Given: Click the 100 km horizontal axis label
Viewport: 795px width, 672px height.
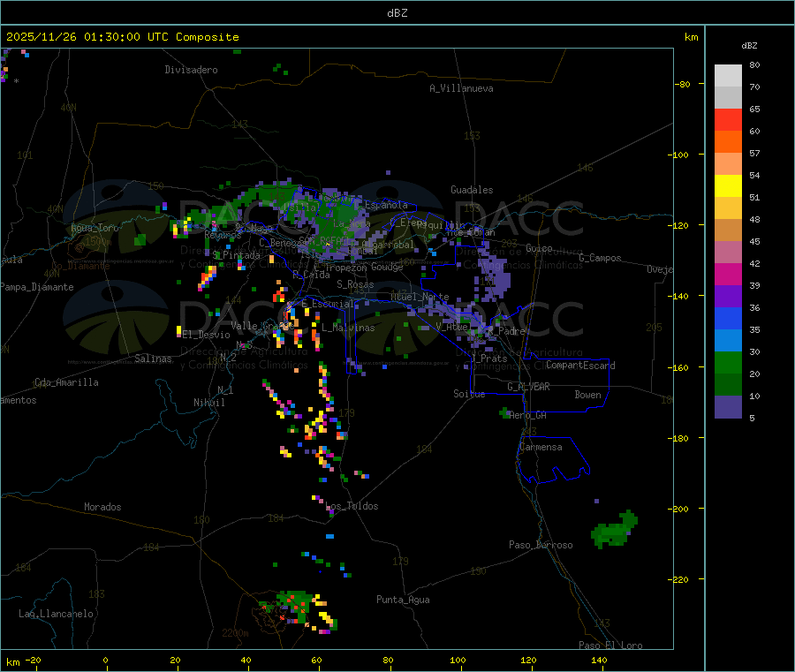Looking at the screenshot, I should [x=458, y=660].
